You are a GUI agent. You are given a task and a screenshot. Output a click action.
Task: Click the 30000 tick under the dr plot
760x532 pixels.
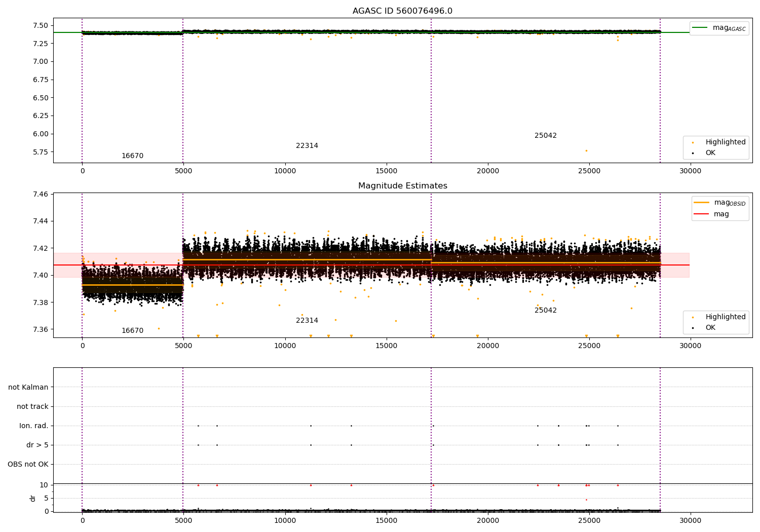click(690, 520)
